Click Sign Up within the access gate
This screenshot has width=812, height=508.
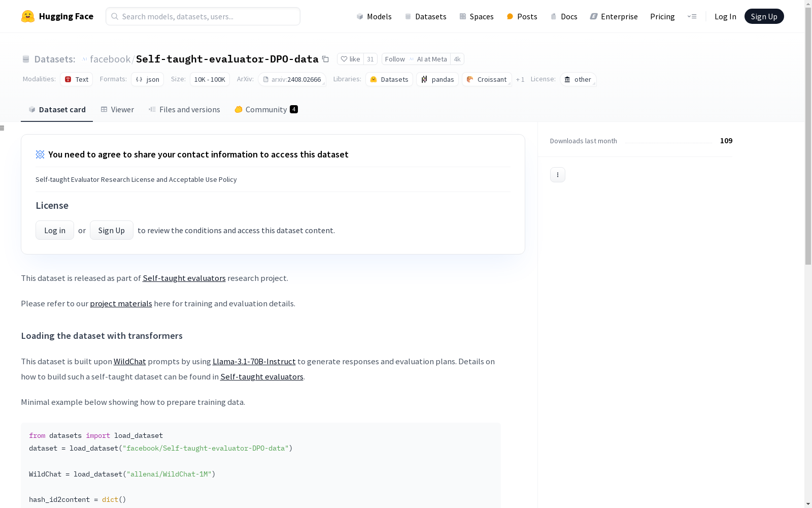coord(112,230)
